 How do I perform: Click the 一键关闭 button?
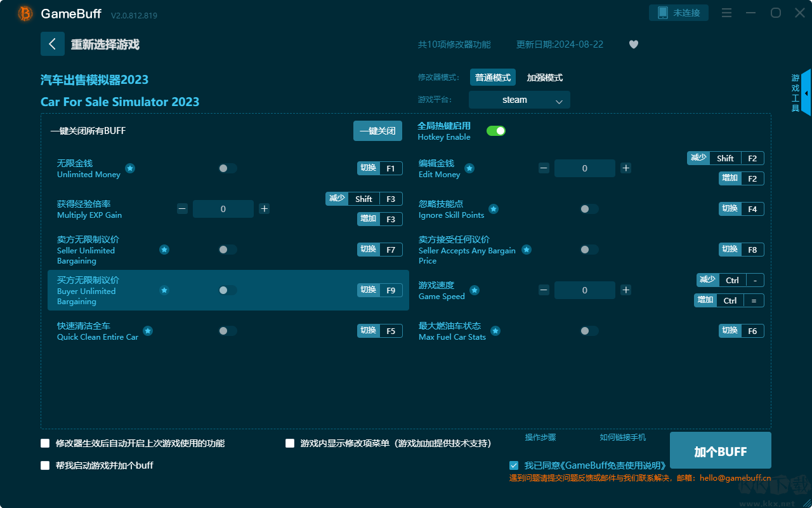[x=377, y=131]
